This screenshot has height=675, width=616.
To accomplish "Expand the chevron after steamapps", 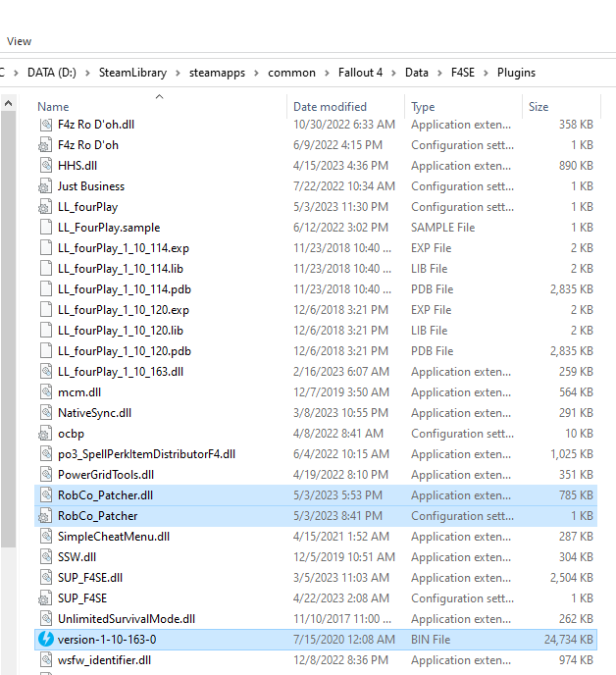I will coord(256,74).
